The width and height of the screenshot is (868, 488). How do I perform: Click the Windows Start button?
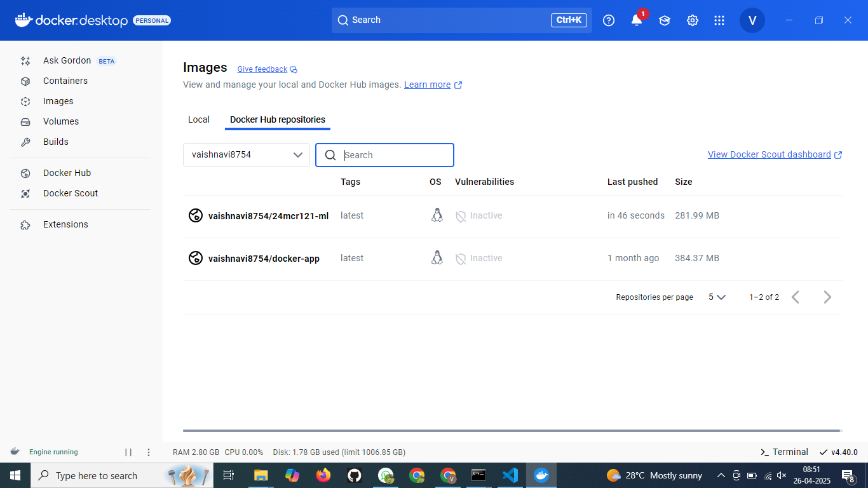click(x=15, y=475)
